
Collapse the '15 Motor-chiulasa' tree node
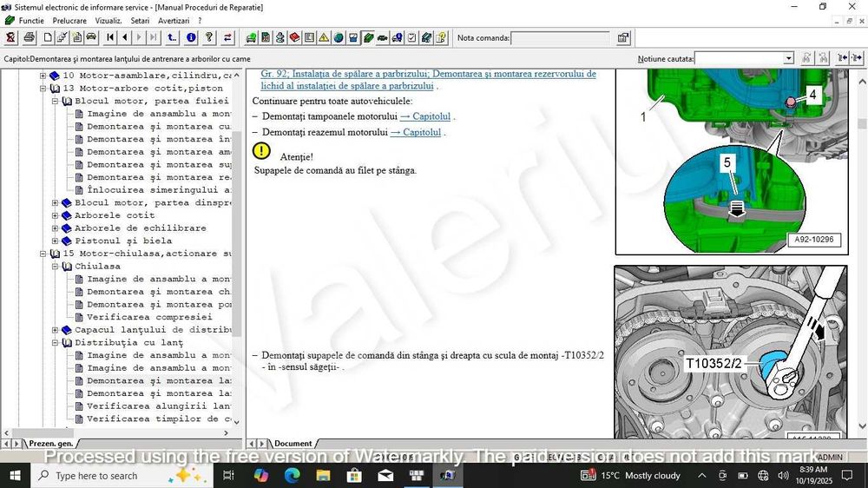[x=43, y=254]
